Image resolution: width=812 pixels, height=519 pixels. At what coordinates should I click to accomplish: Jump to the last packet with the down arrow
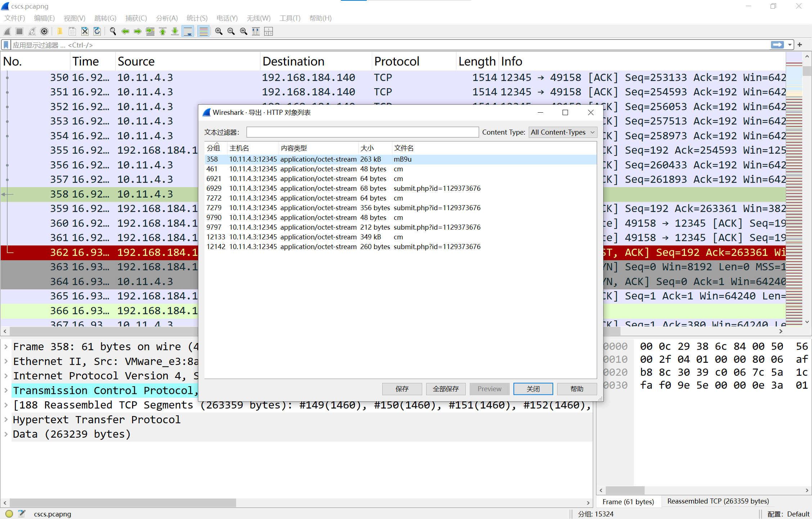pyautogui.click(x=175, y=32)
